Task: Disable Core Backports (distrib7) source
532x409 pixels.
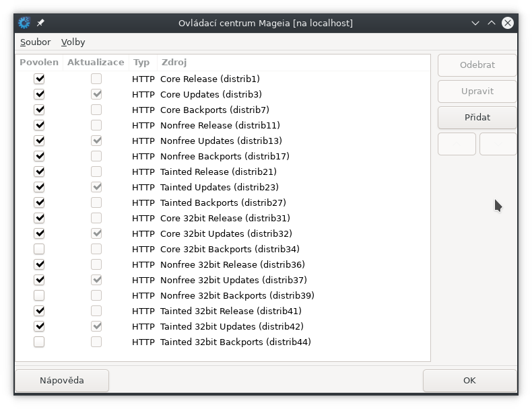Action: (39, 110)
